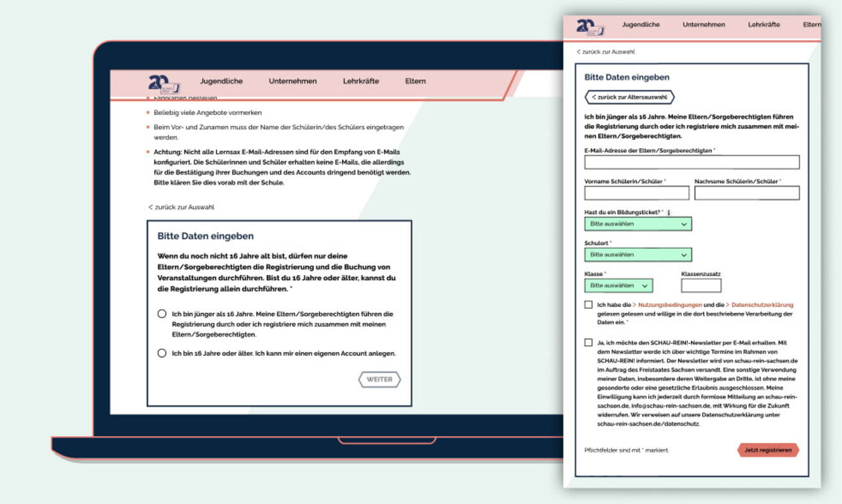Click the "Jetzt registrieren" button
Viewport: 842px width, 504px height.
click(768, 450)
